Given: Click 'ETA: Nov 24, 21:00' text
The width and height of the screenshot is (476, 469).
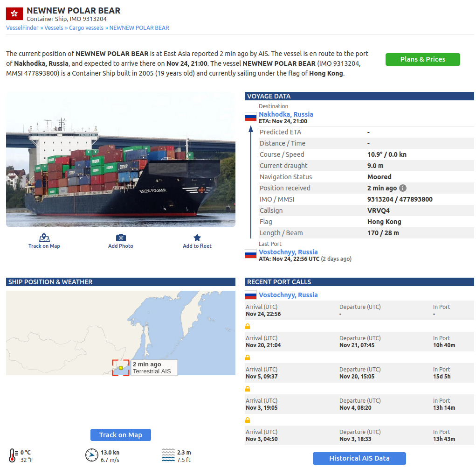Looking at the screenshot, I should [283, 121].
